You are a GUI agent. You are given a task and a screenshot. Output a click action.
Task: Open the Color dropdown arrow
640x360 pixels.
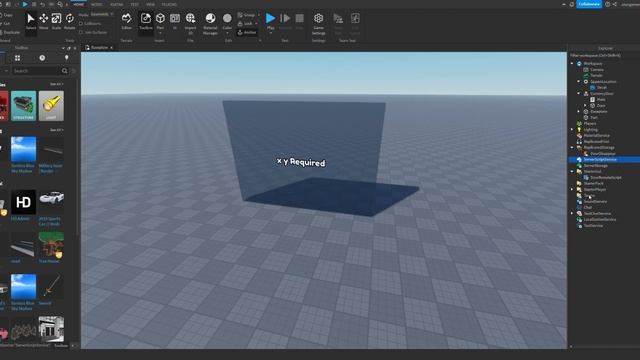tap(227, 33)
